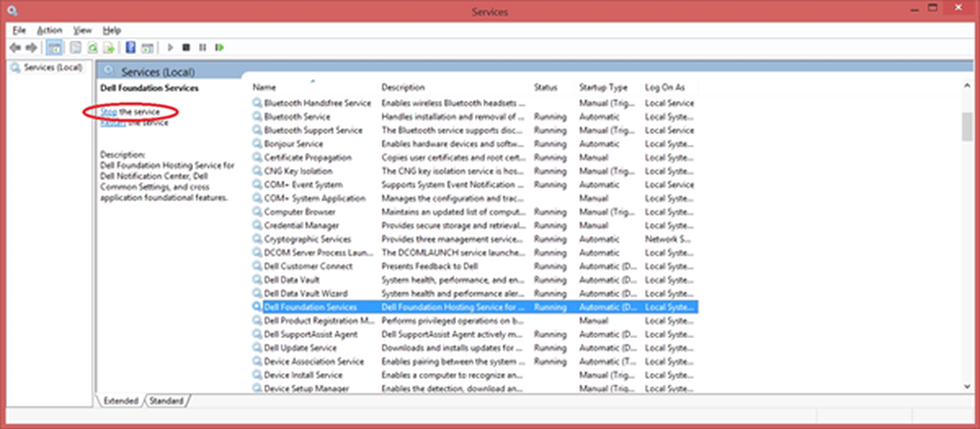Viewport: 980px width, 429px height.
Task: Click the gear icon of Dell Foundation Services
Action: 257,308
